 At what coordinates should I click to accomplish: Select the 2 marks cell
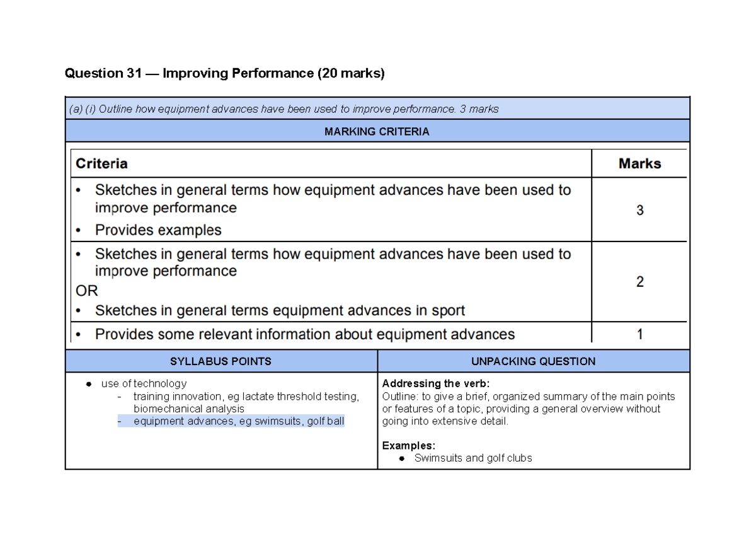pos(639,282)
